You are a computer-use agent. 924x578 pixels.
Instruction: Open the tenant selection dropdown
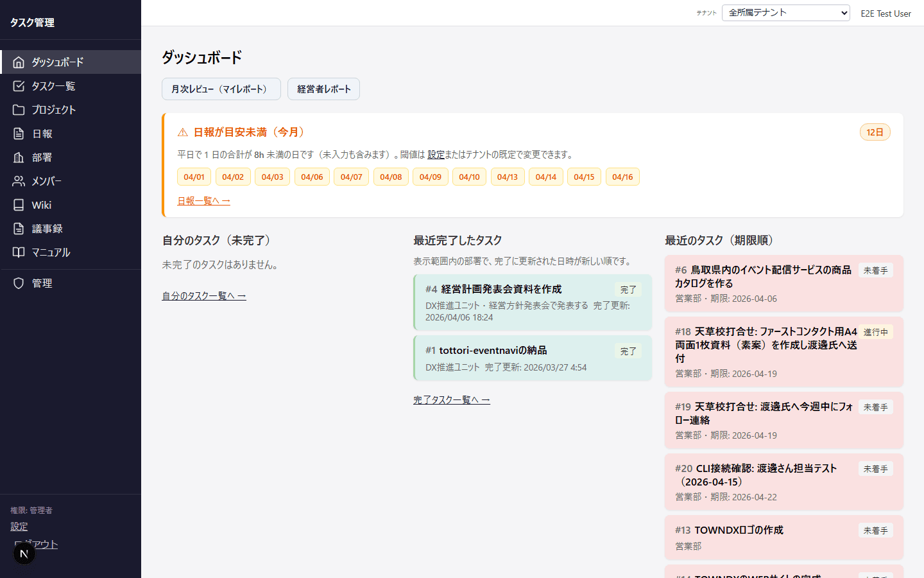[785, 13]
